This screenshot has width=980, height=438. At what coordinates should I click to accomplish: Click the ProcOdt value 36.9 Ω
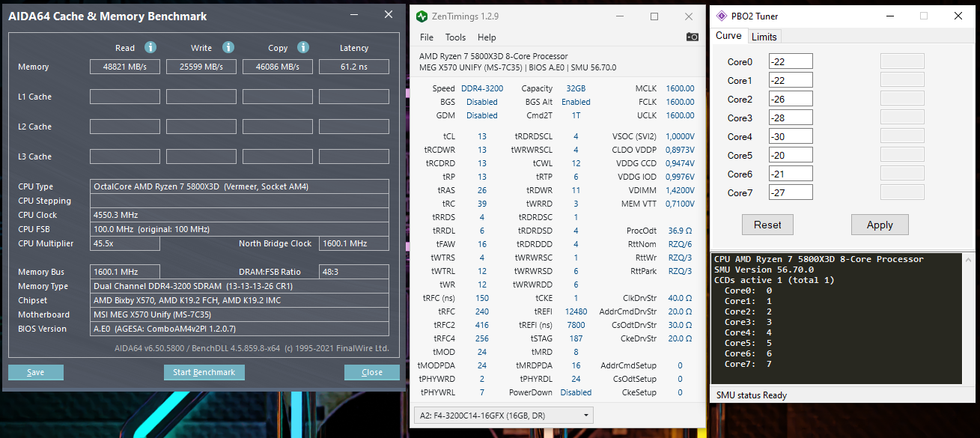tap(680, 231)
